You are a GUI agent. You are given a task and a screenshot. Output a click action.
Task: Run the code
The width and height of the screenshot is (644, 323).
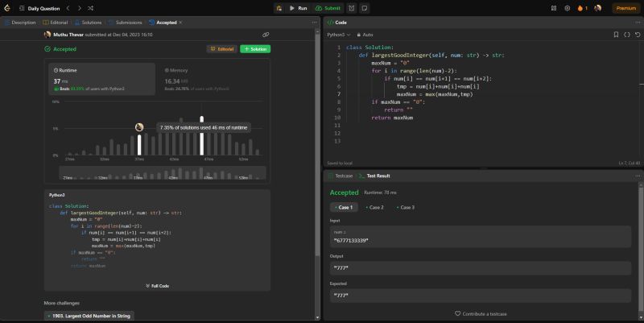point(298,8)
